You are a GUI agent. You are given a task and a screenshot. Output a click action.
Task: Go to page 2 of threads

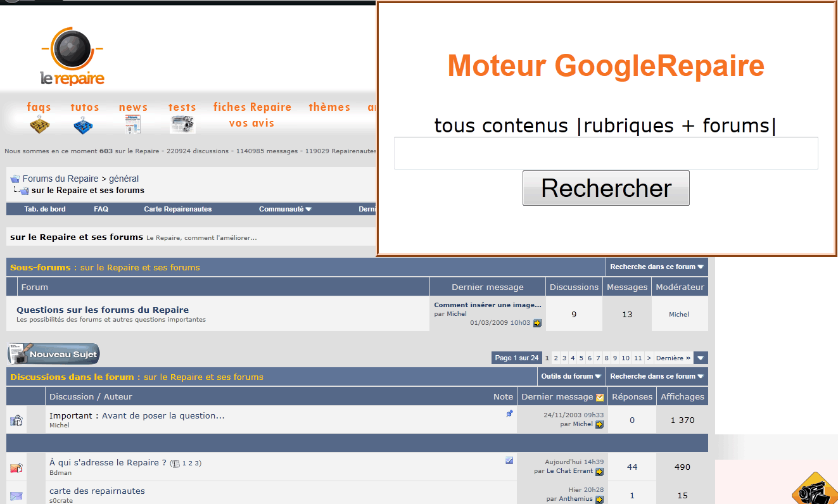tap(555, 358)
